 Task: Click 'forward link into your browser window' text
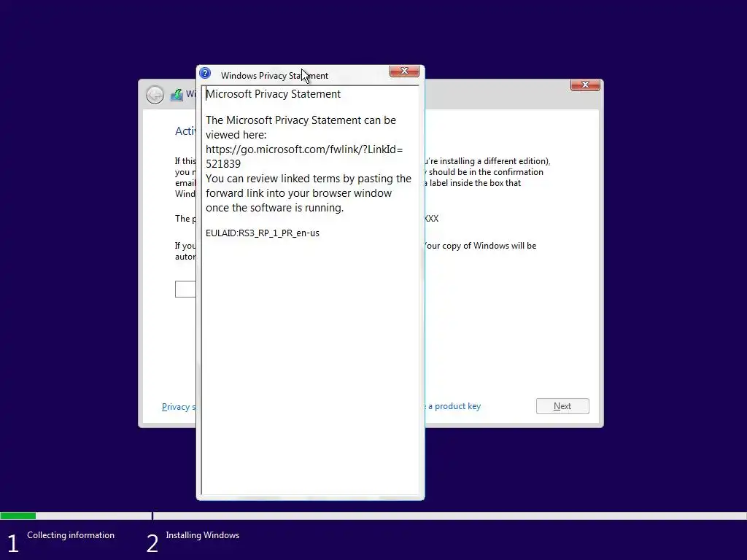pyautogui.click(x=298, y=192)
